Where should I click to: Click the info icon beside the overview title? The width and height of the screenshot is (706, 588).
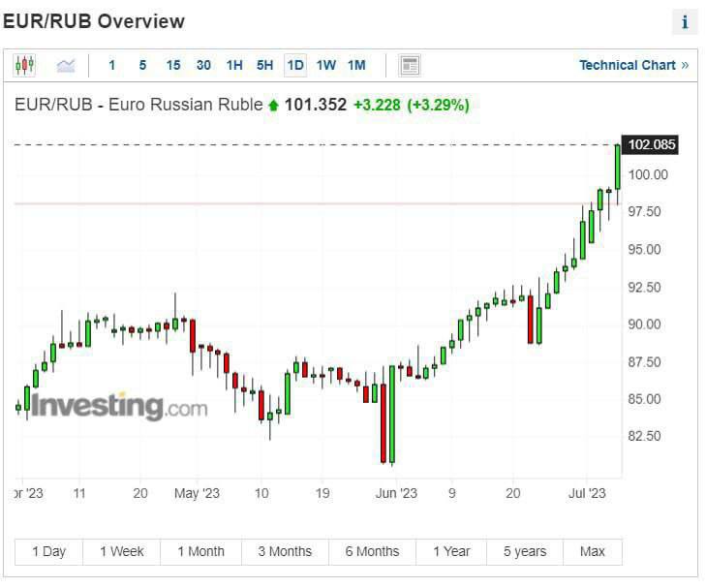pyautogui.click(x=685, y=22)
